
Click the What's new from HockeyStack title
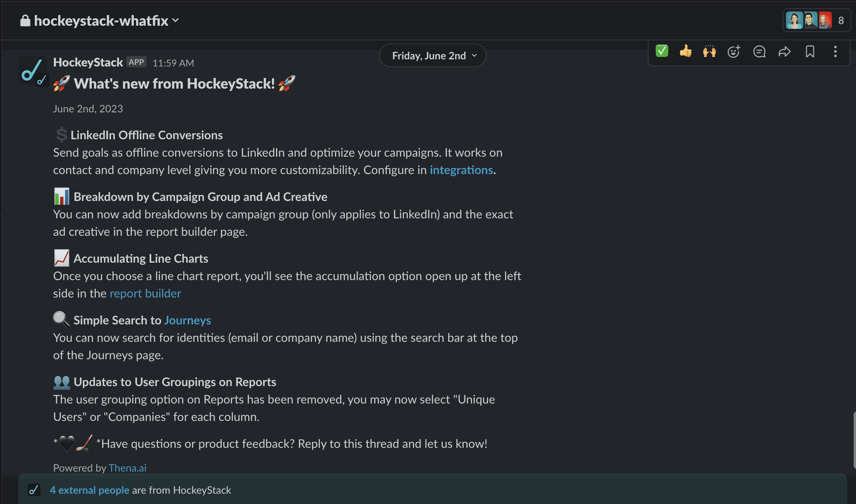(174, 83)
